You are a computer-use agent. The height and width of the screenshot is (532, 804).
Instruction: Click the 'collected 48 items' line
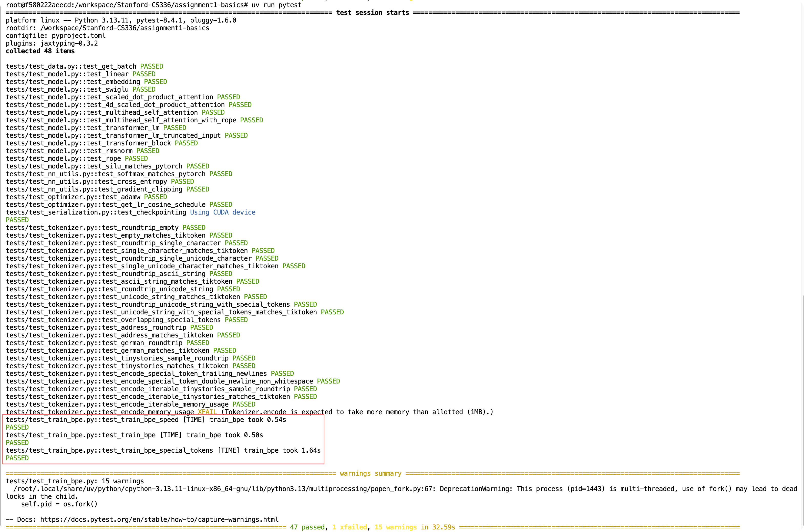(x=40, y=51)
